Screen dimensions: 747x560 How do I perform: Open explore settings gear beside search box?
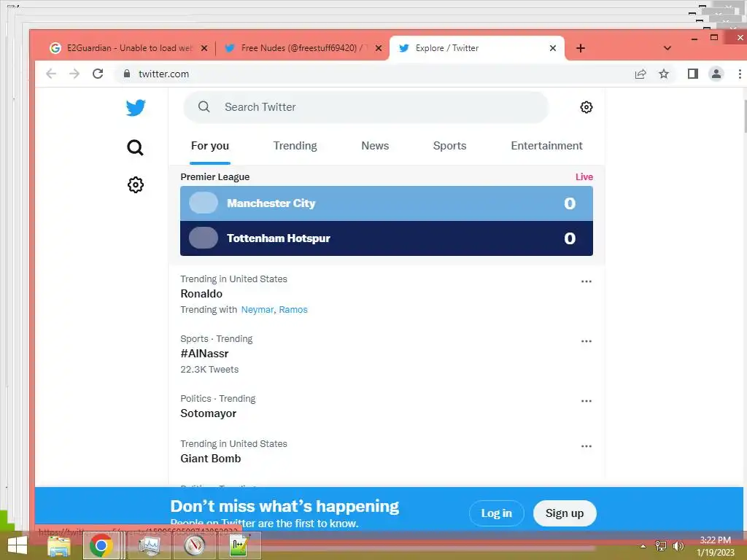click(x=586, y=107)
